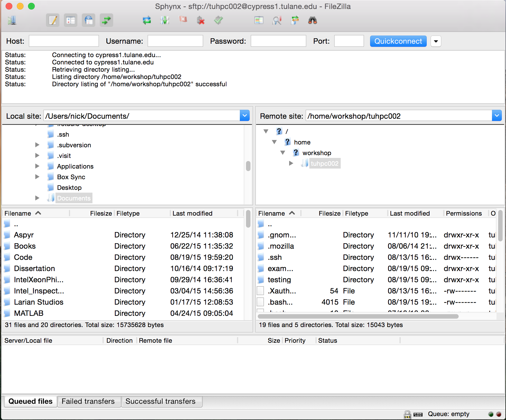Viewport: 506px width, 420px height.
Task: Switch to Failed transfers tab
Action: 89,402
